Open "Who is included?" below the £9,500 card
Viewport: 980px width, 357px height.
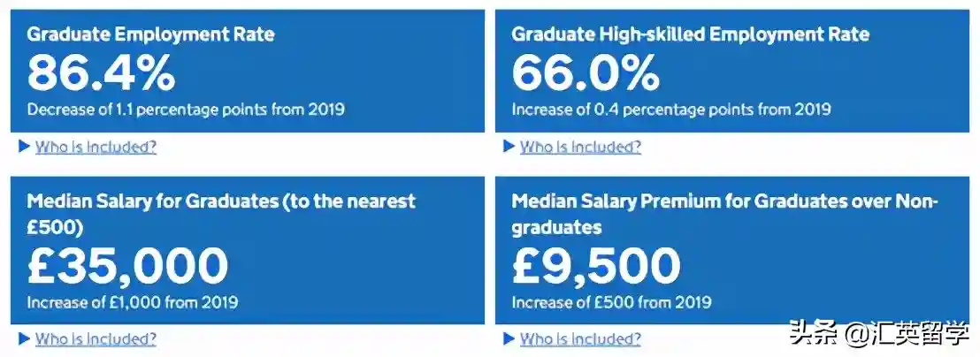pos(580,338)
